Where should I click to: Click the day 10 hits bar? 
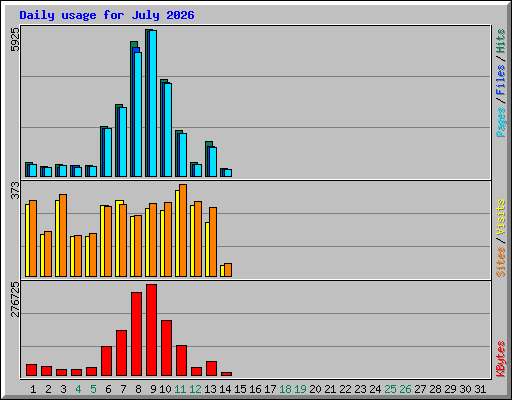click(162, 128)
